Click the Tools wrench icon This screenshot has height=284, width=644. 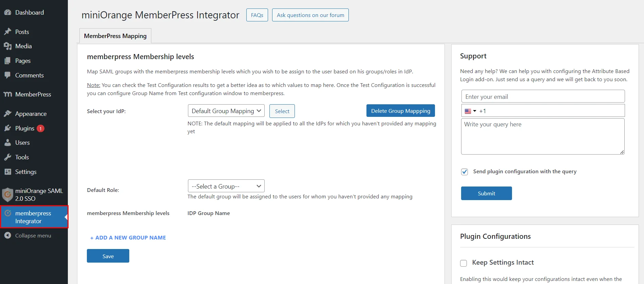(7, 157)
